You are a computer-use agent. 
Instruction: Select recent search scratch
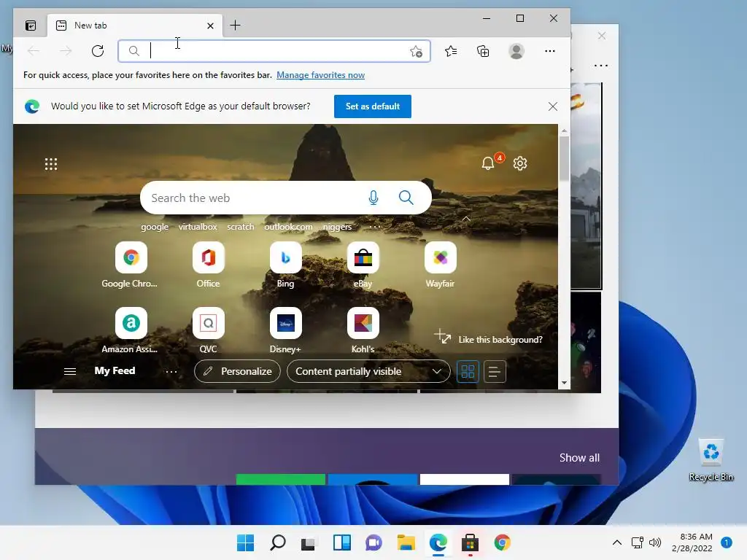(241, 227)
